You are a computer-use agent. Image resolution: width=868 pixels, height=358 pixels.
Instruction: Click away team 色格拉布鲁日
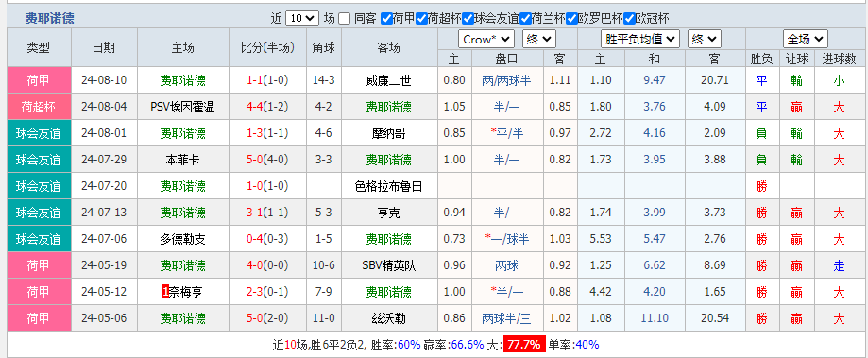(388, 186)
